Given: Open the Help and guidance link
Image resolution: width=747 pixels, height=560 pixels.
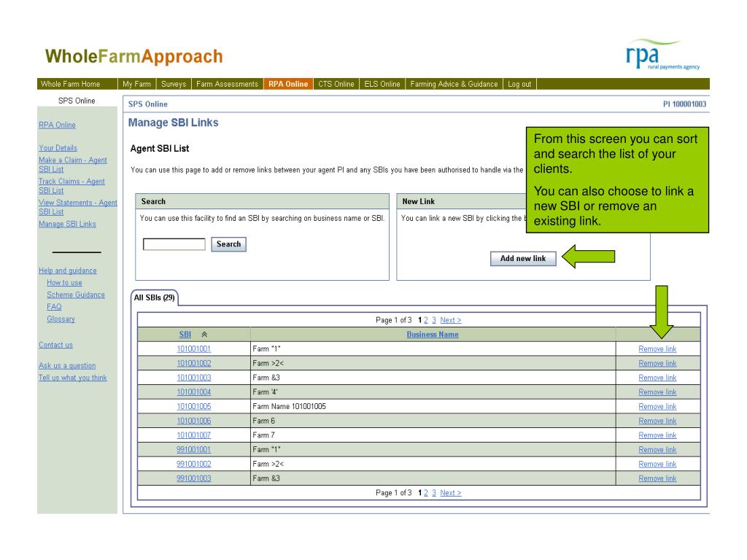Looking at the screenshot, I should (68, 271).
